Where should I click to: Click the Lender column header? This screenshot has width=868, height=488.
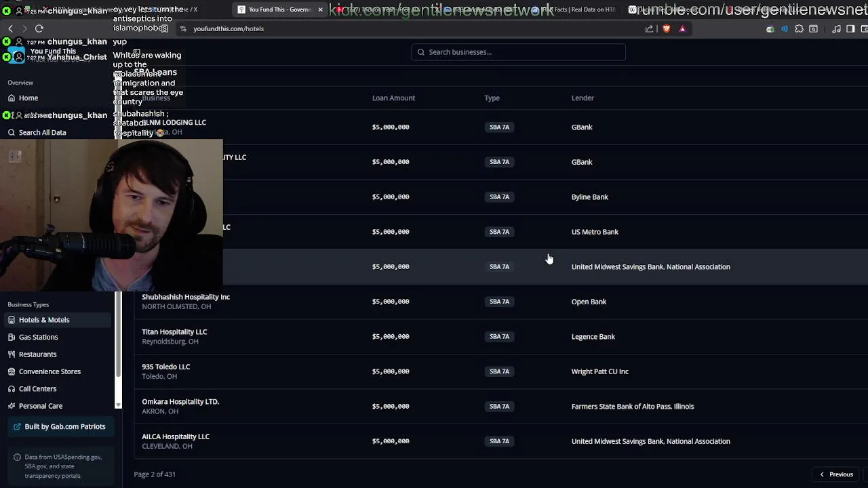[x=583, y=98]
